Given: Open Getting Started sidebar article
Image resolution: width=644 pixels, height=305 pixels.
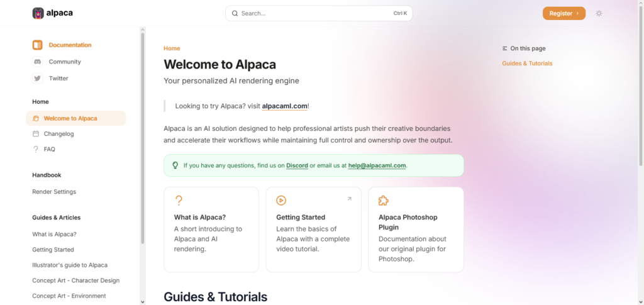Looking at the screenshot, I should click(x=53, y=250).
